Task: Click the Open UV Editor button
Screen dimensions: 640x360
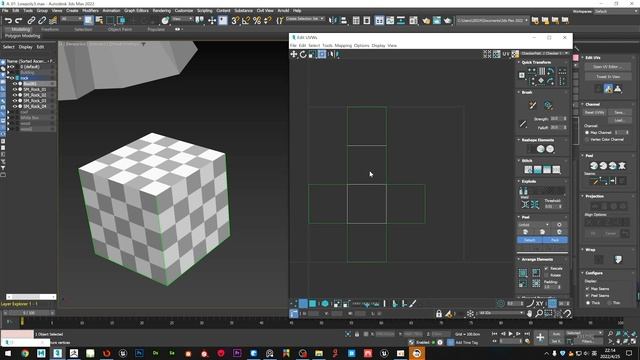Action: [x=608, y=67]
